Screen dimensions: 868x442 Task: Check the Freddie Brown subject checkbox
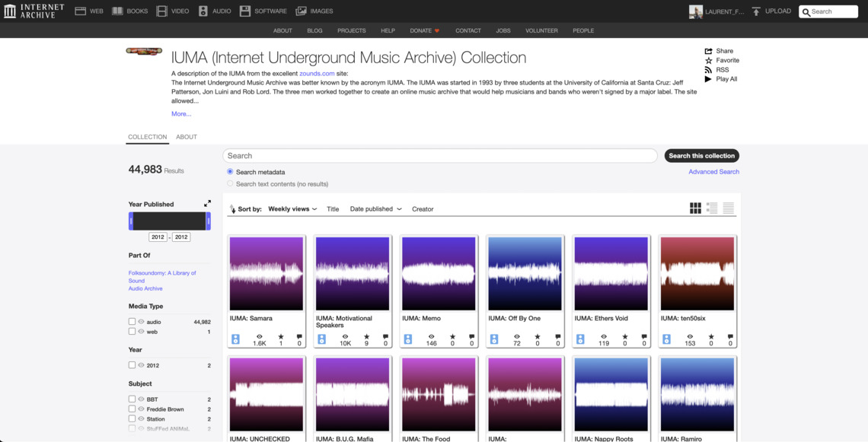132,409
